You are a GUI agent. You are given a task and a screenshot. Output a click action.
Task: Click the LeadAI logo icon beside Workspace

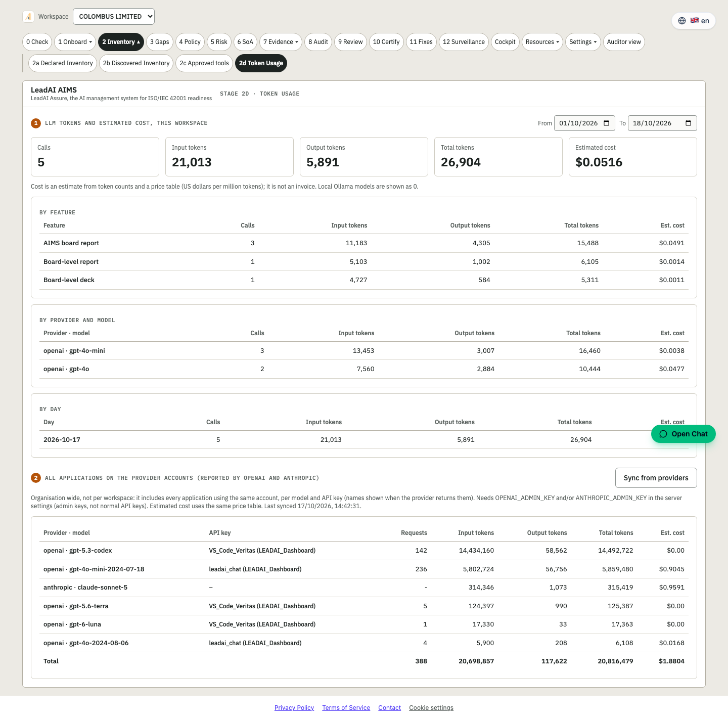click(x=28, y=17)
